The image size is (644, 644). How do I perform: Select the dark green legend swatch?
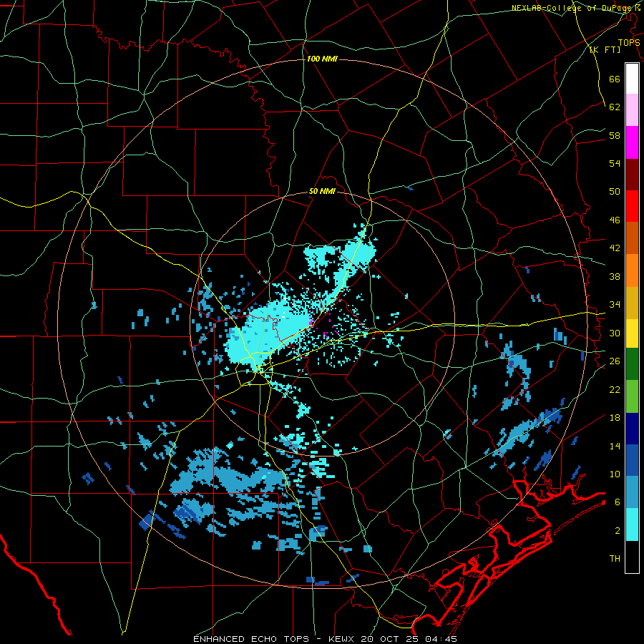coord(632,364)
